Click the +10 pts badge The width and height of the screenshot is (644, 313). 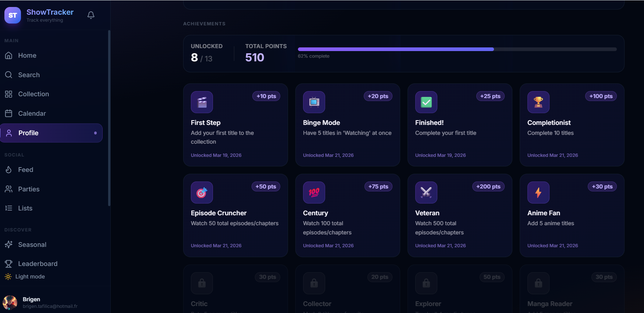coord(266,96)
